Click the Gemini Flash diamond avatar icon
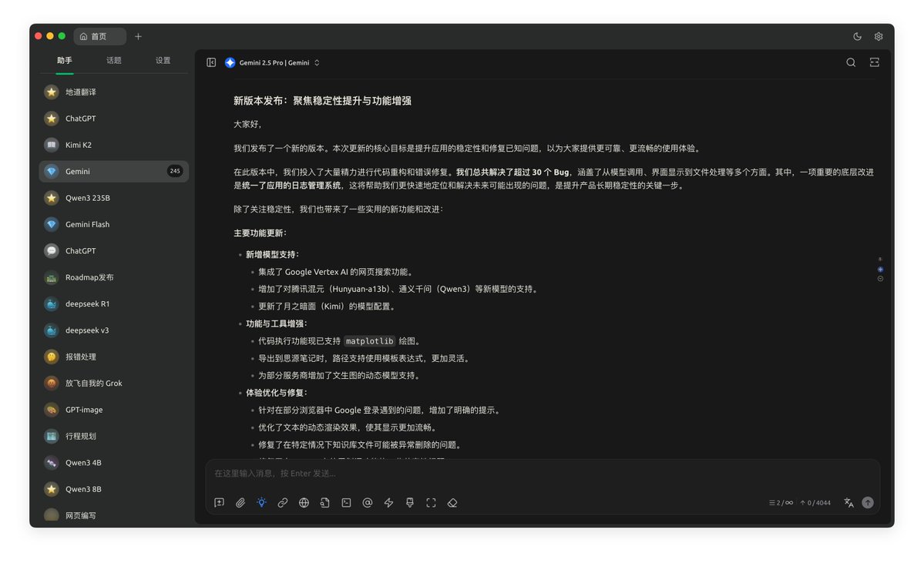924x563 pixels. click(52, 224)
